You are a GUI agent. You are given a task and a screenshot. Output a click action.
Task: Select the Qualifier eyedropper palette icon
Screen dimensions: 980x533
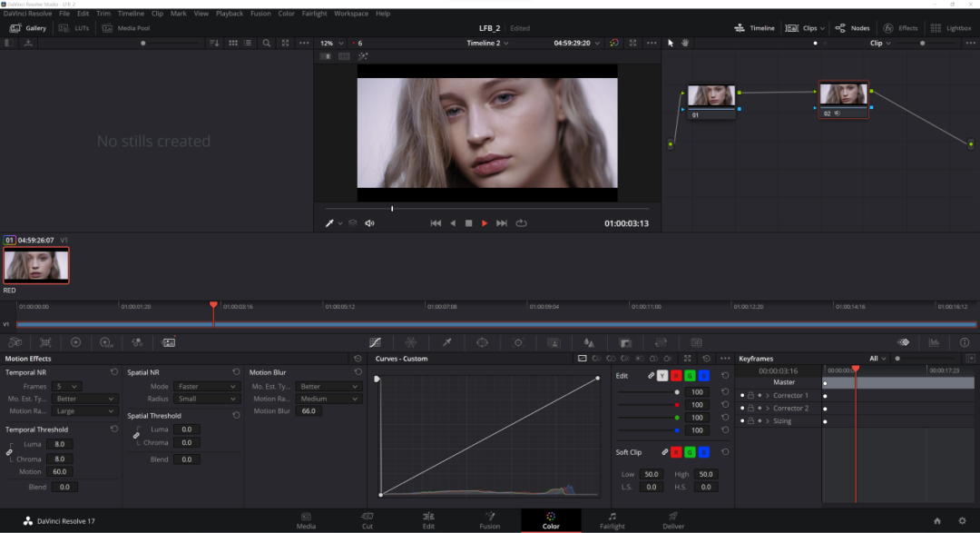446,342
